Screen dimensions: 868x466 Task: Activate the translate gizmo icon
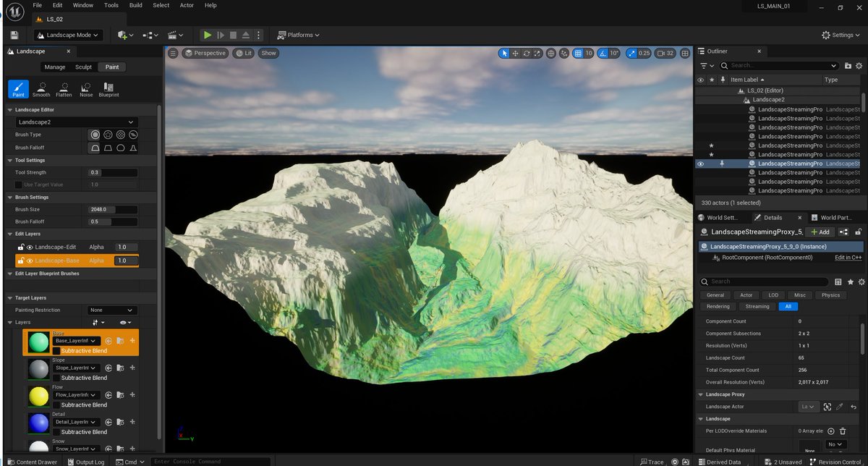coord(515,53)
